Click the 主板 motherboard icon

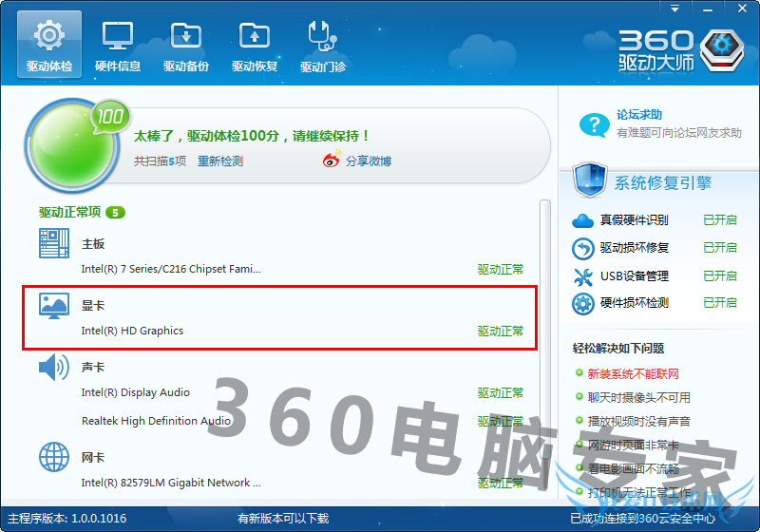(54, 243)
